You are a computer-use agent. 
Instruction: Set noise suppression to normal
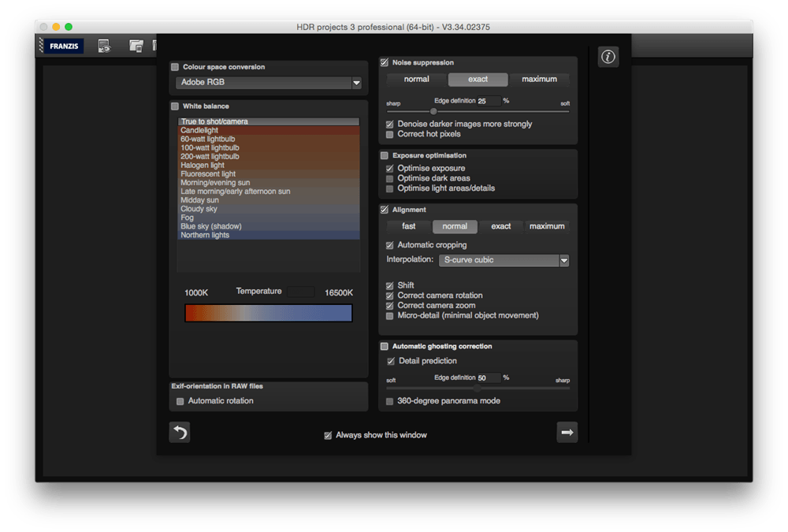point(417,79)
